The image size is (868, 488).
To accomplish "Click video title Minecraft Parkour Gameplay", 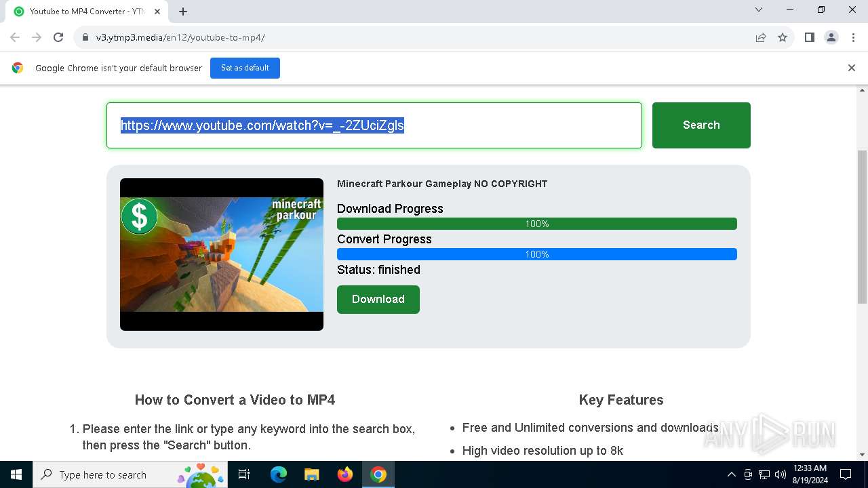I will pyautogui.click(x=442, y=184).
